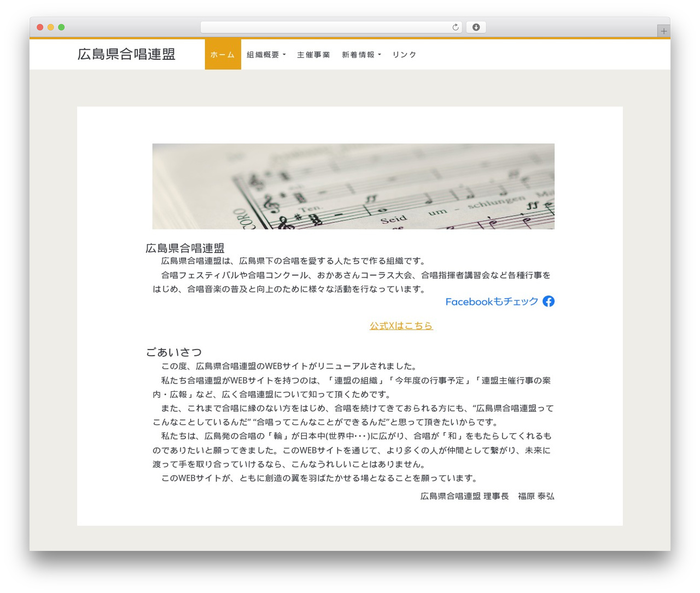Open the 主催事業 menu item

point(314,55)
